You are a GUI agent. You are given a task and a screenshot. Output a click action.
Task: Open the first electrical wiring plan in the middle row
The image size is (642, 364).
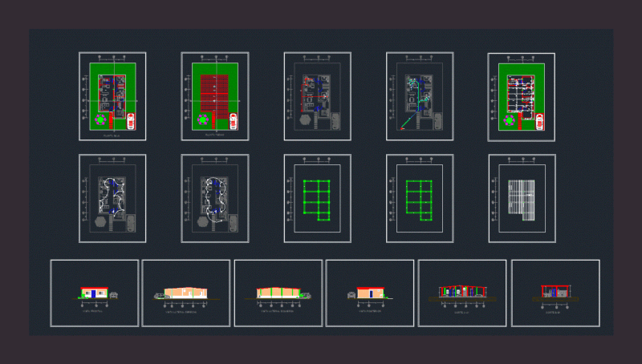pos(112,198)
